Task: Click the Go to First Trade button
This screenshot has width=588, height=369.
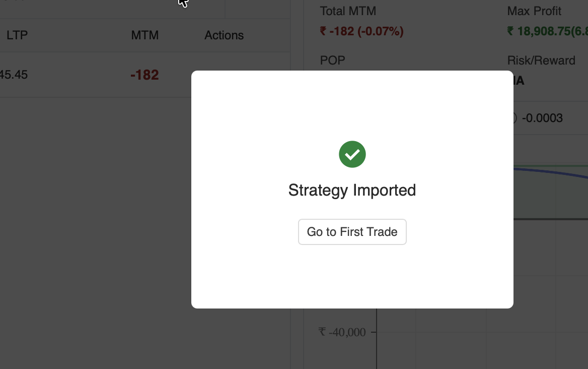Action: (352, 232)
